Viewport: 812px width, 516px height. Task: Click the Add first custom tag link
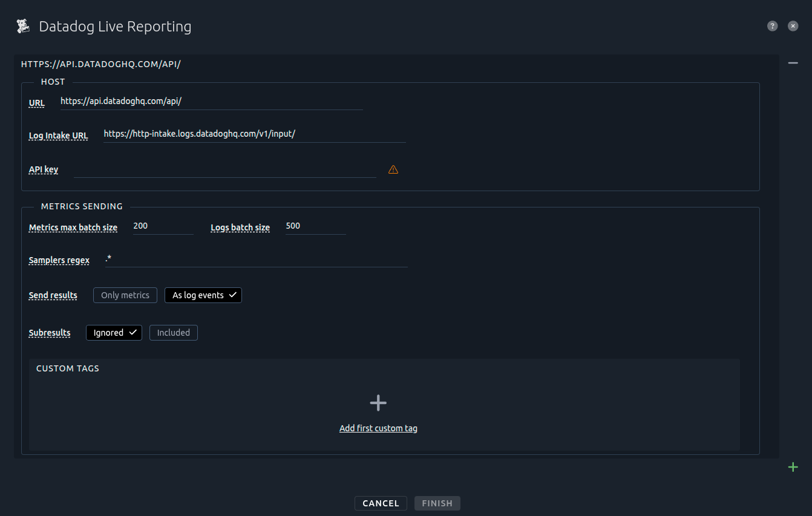[378, 428]
